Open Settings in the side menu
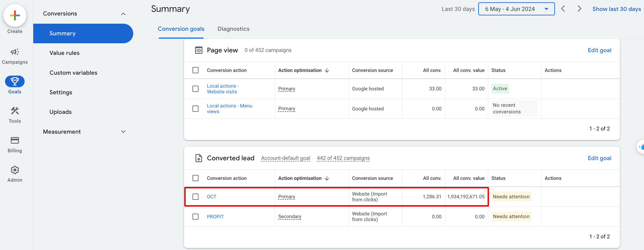 61,92
